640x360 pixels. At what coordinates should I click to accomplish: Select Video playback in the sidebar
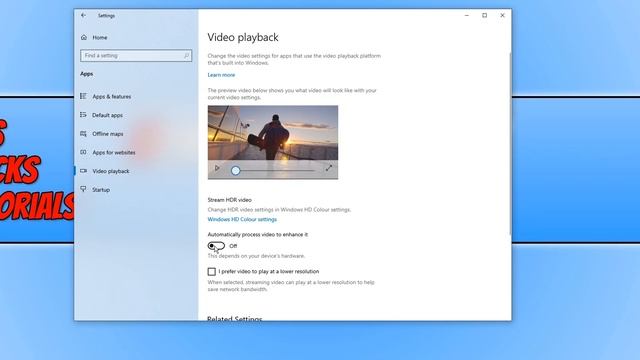point(111,171)
